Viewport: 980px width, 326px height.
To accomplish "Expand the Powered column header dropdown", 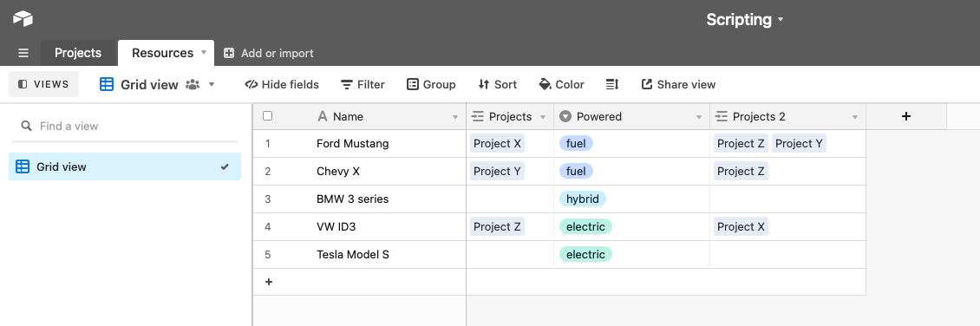I will click(x=699, y=117).
